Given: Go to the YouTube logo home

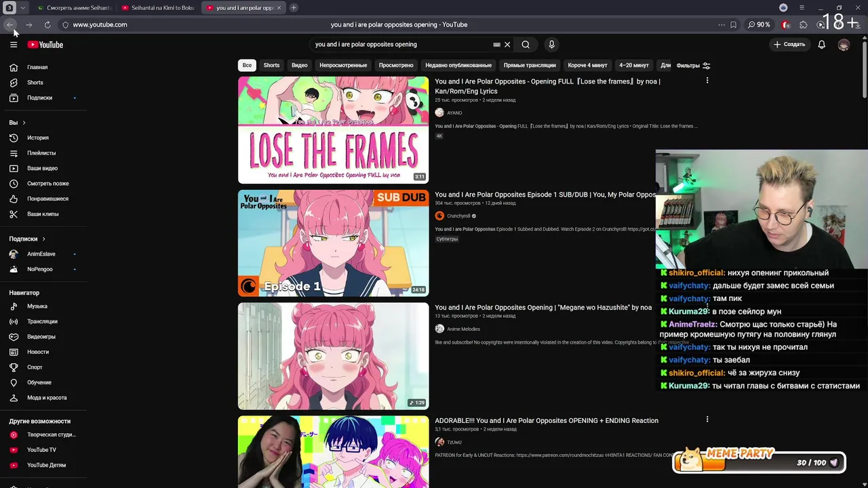Looking at the screenshot, I should [x=45, y=45].
